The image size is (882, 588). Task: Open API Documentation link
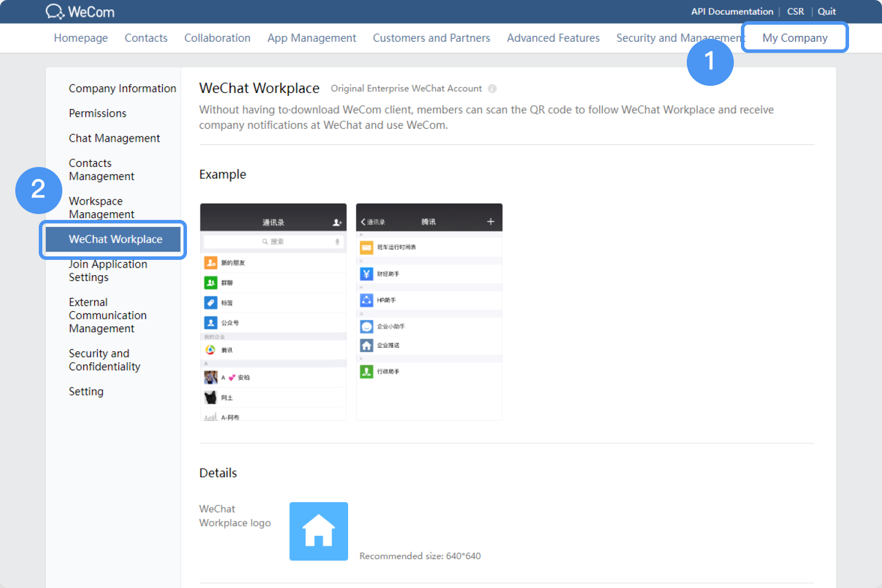732,11
